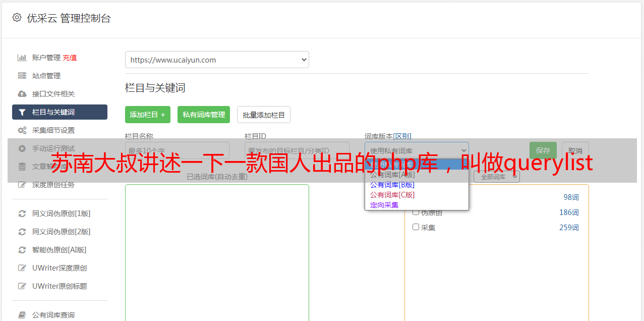Click the 259词 count

[569, 228]
